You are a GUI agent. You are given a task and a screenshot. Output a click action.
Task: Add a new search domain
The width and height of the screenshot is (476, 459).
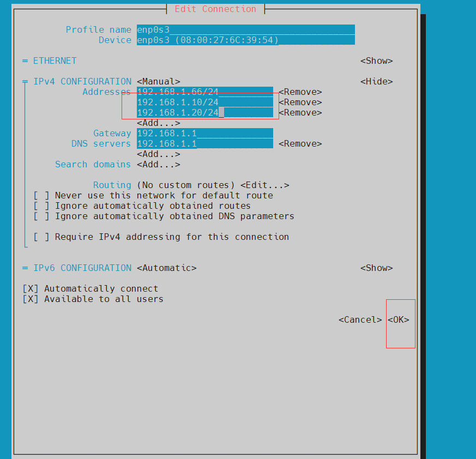(x=158, y=165)
